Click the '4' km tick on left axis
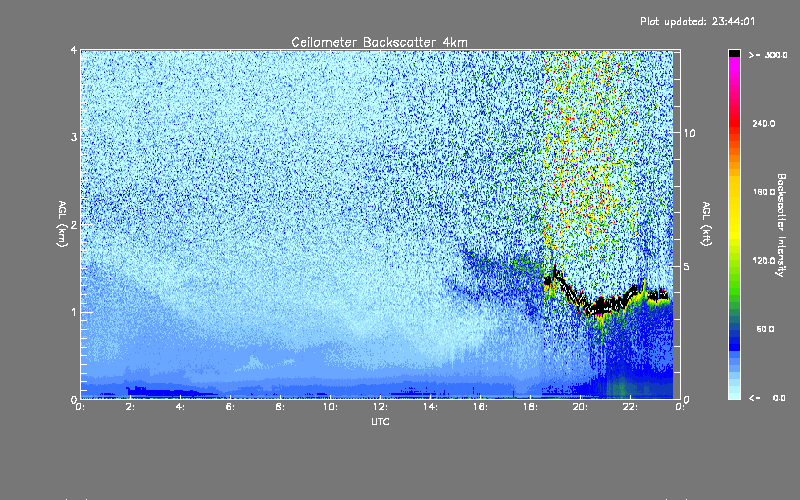The image size is (800, 500). [x=74, y=50]
